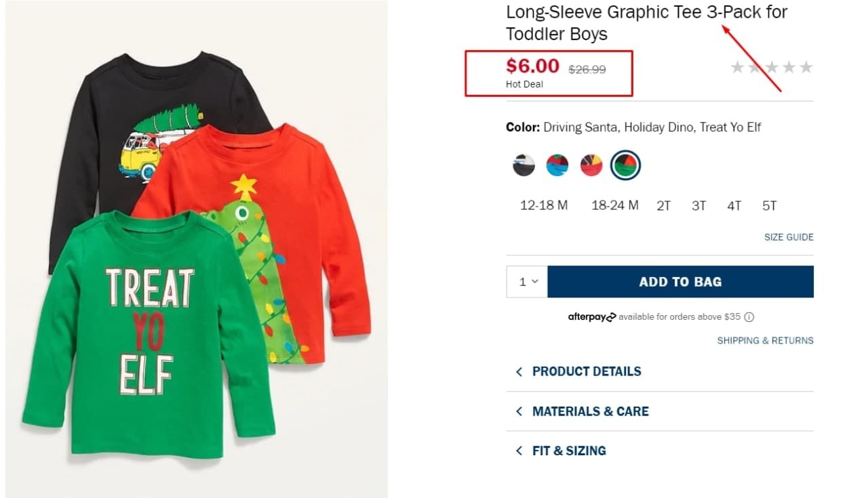
Task: Select size 18-24 M
Action: pyautogui.click(x=615, y=205)
